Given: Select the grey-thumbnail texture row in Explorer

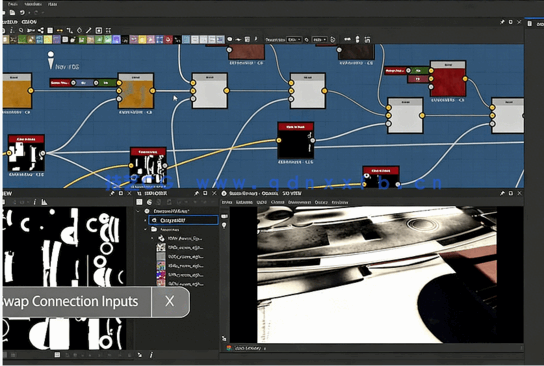Looking at the screenshot, I should pos(180,257).
